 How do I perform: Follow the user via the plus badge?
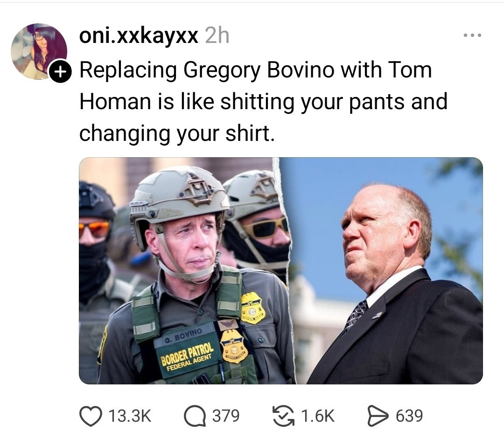[60, 71]
